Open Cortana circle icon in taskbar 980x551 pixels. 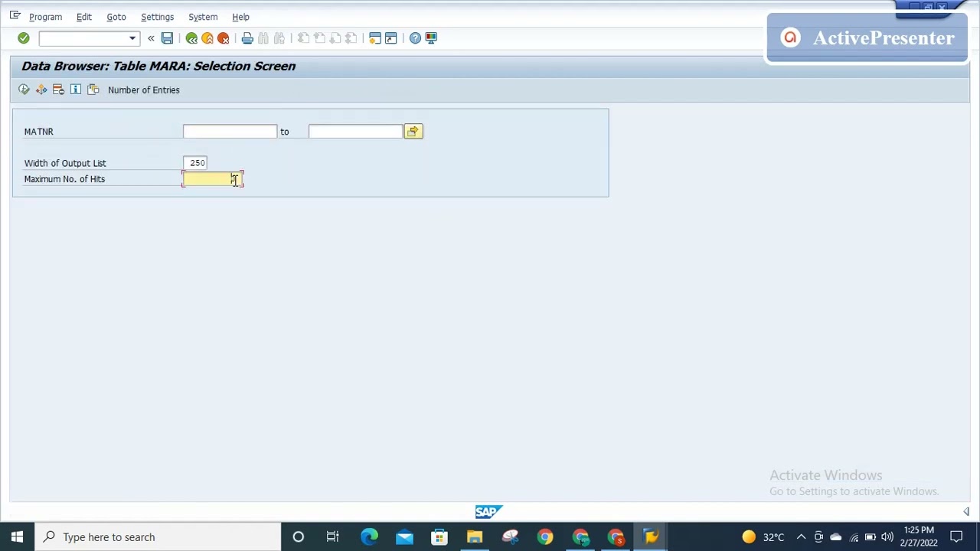click(x=299, y=537)
